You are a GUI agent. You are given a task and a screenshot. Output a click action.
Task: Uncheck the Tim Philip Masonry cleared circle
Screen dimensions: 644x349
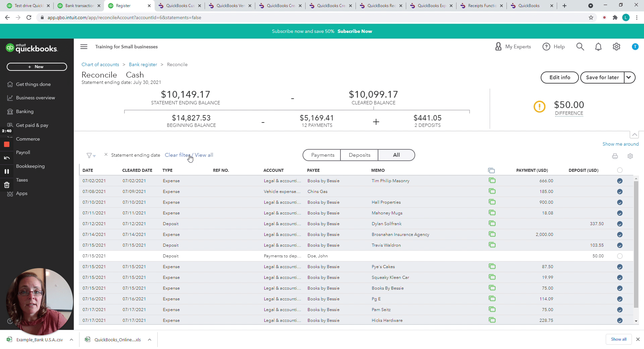point(620,181)
